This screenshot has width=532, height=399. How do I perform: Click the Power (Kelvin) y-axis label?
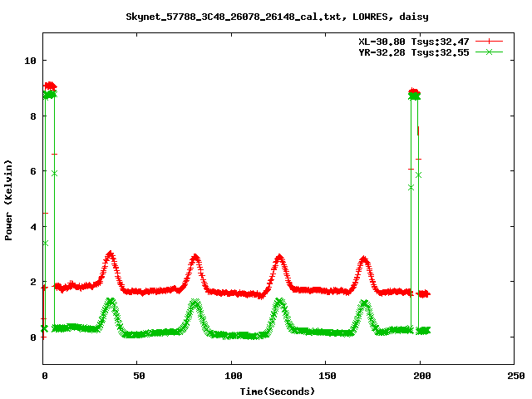point(8,200)
